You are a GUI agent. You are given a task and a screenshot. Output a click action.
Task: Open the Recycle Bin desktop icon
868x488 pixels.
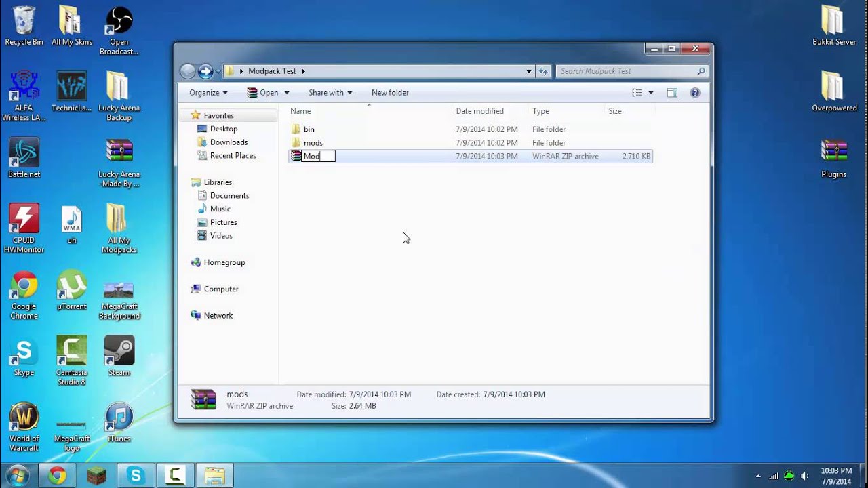coord(24,26)
